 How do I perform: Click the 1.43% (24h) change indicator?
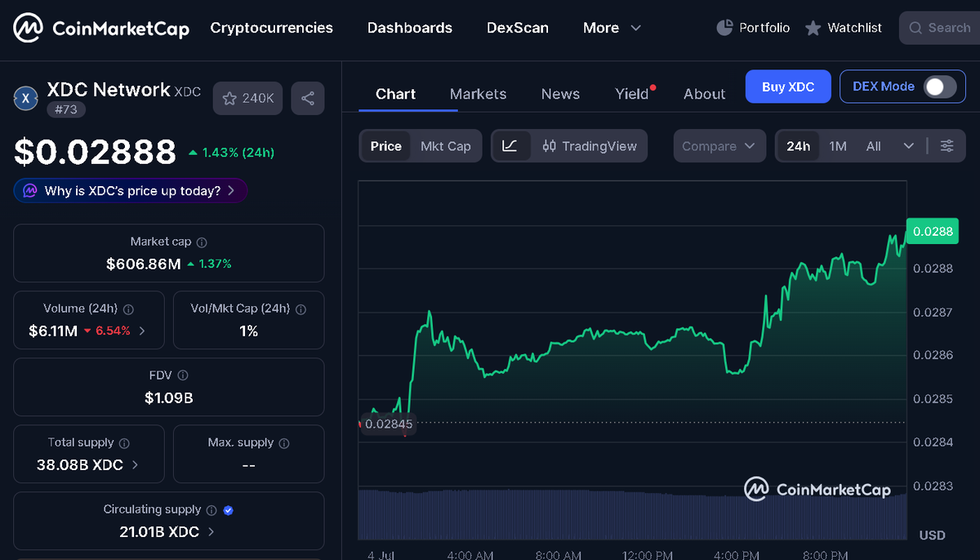[x=231, y=153]
